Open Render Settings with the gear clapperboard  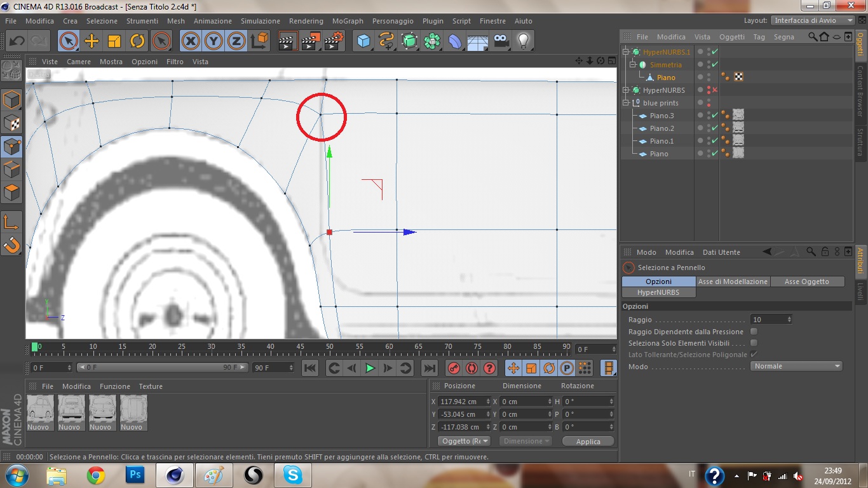click(333, 41)
